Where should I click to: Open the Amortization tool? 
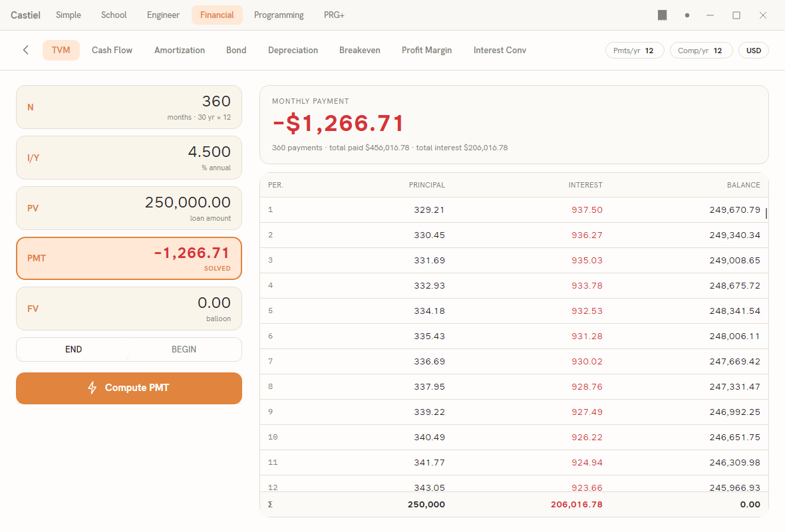click(x=179, y=50)
